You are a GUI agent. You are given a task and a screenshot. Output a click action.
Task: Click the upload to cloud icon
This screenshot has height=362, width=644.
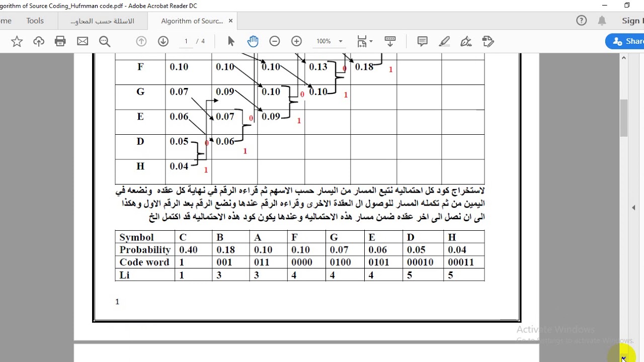39,41
